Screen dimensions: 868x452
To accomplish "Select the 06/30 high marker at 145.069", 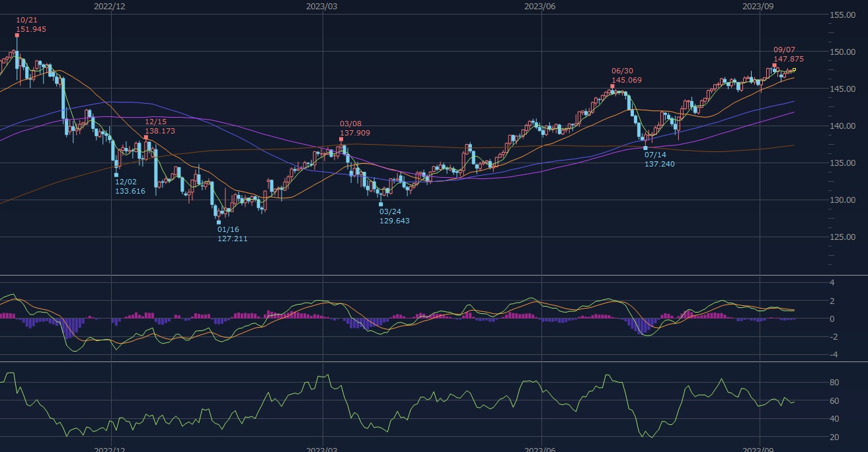I will coord(613,86).
